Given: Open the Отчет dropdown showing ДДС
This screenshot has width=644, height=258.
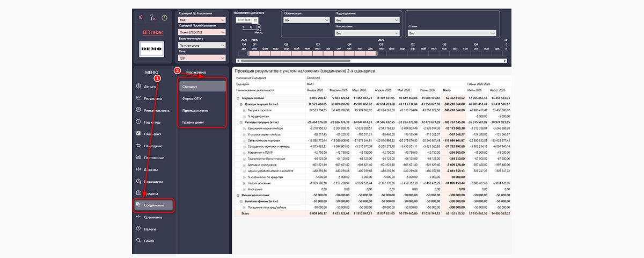Looking at the screenshot, I should pos(202,58).
